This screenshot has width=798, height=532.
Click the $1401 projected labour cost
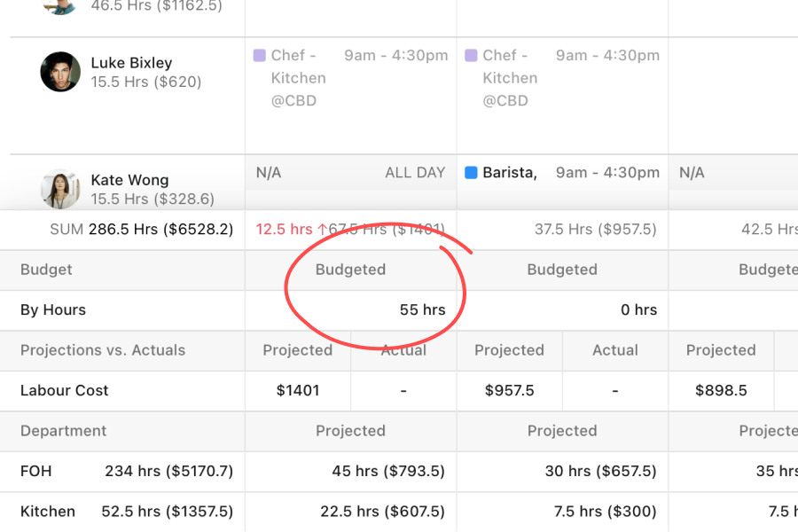[x=297, y=390]
